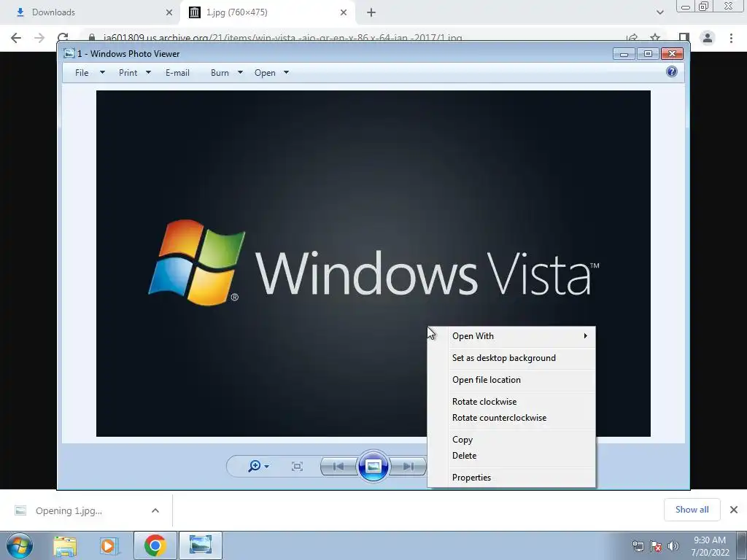Image resolution: width=747 pixels, height=560 pixels.
Task: Click Chrome's forward arrow
Action: 39,38
